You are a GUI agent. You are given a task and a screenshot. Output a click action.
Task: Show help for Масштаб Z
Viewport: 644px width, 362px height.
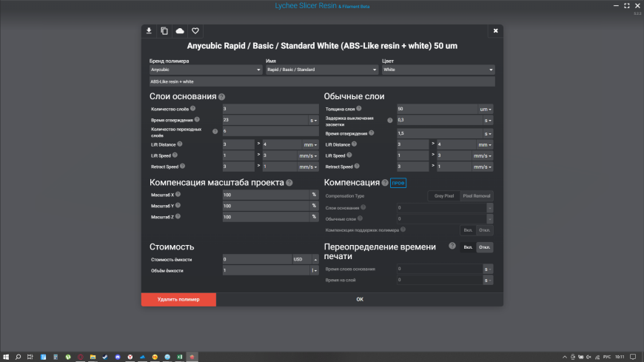pos(178,217)
